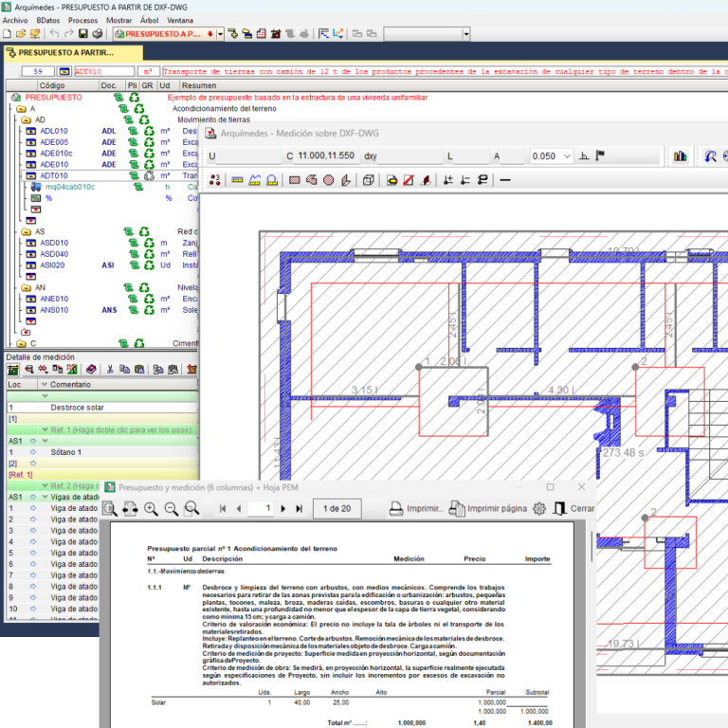Select the ADL010 item in the tree

click(53, 131)
